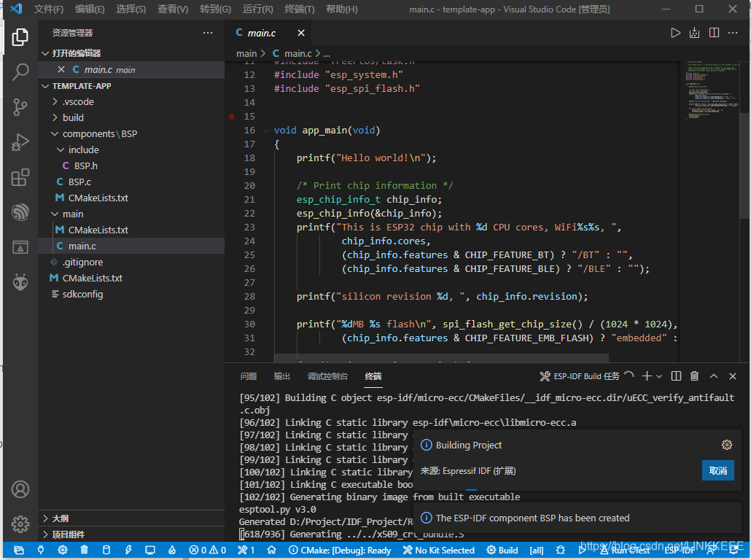Open BSP.h in the explorer

(x=131, y=166)
